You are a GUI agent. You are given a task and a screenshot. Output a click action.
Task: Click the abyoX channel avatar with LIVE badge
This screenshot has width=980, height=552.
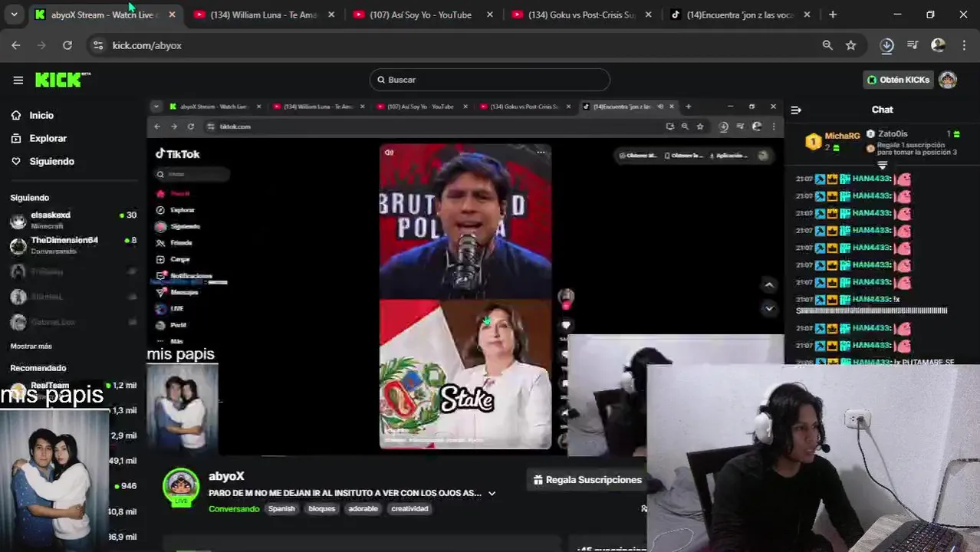pos(181,488)
